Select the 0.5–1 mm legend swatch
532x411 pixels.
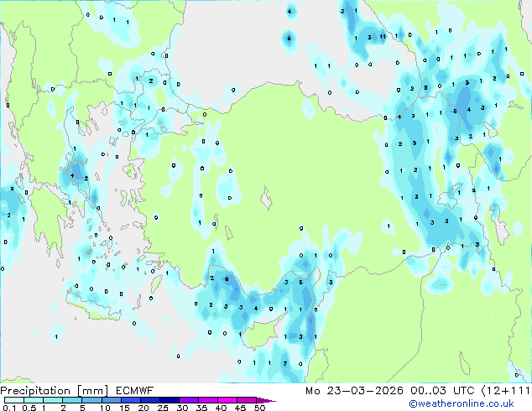tap(34, 400)
